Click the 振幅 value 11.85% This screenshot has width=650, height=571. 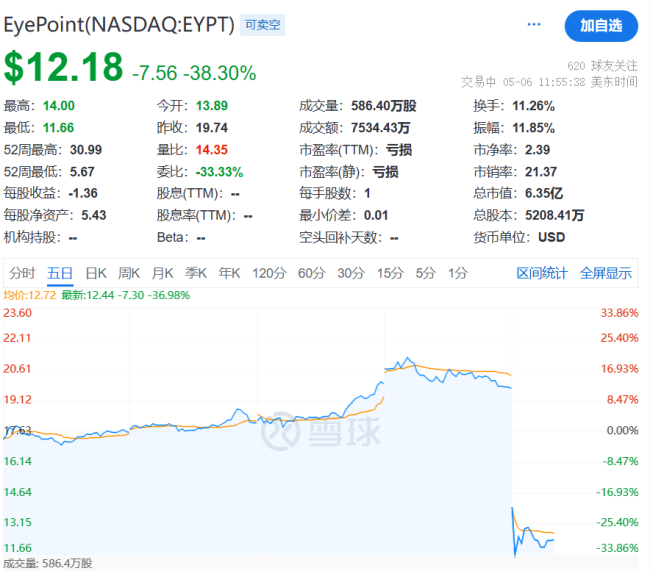point(534,128)
